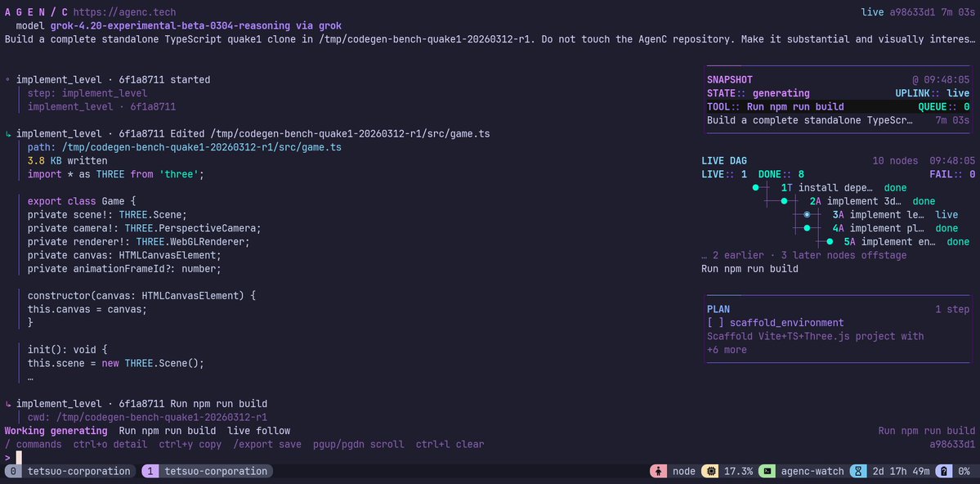This screenshot has height=484, width=980.
Task: Click the DAG dot for install dependencies node
Action: 755,187
